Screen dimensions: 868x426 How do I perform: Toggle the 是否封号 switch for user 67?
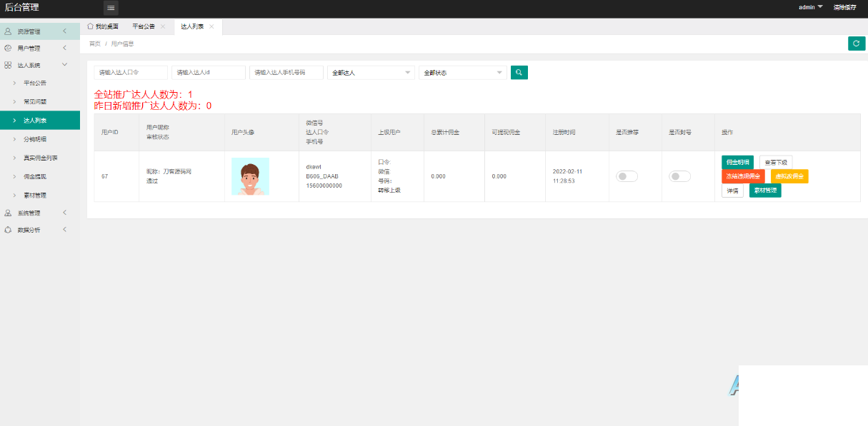[679, 176]
